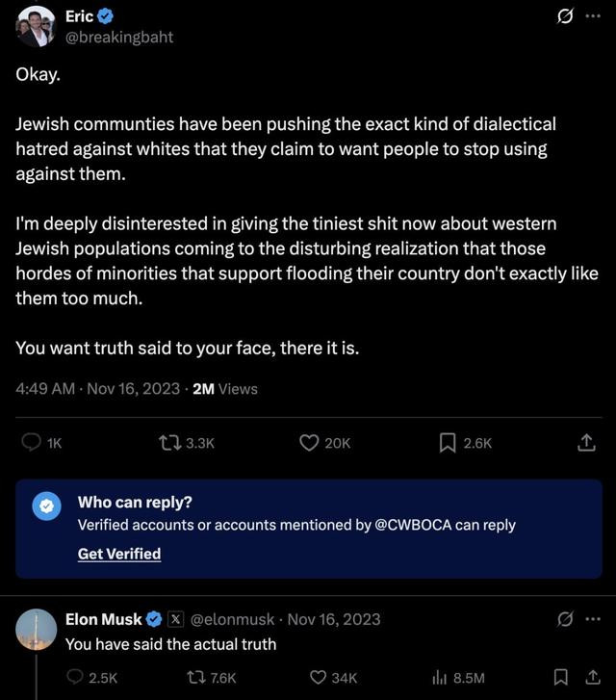Open more options menu on Eric's post
The height and width of the screenshot is (700, 616).
tap(592, 16)
